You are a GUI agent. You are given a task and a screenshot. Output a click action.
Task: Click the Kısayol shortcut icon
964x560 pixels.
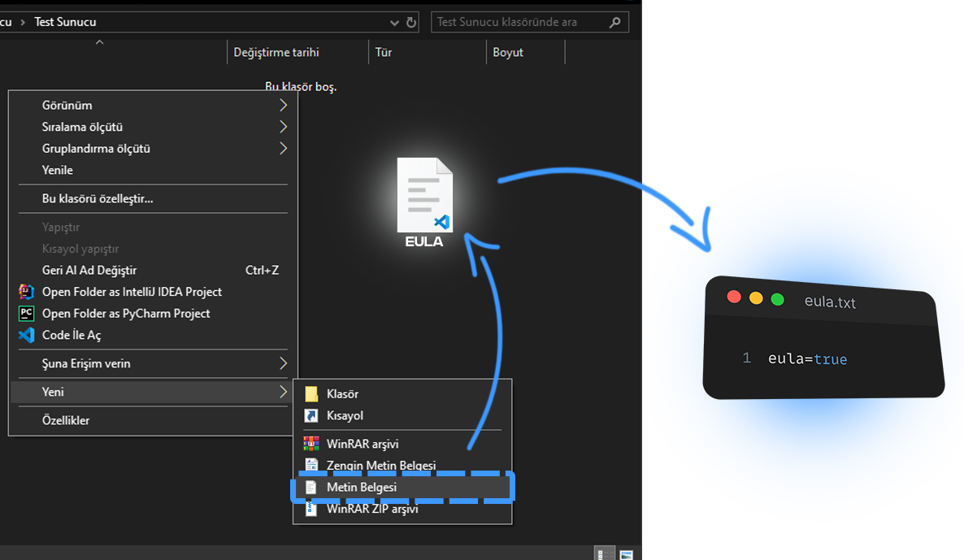pos(311,415)
